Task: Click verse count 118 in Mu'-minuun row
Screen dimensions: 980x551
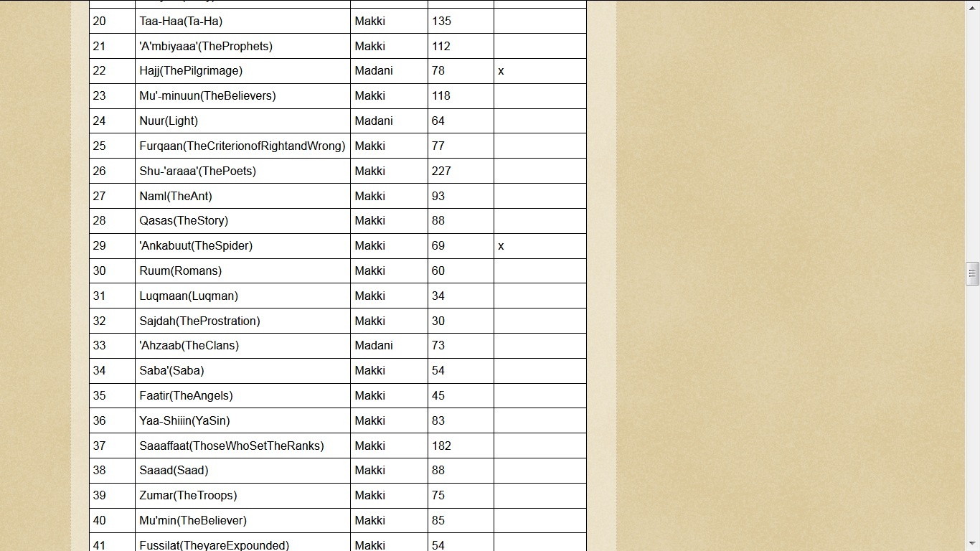Action: pyautogui.click(x=441, y=96)
